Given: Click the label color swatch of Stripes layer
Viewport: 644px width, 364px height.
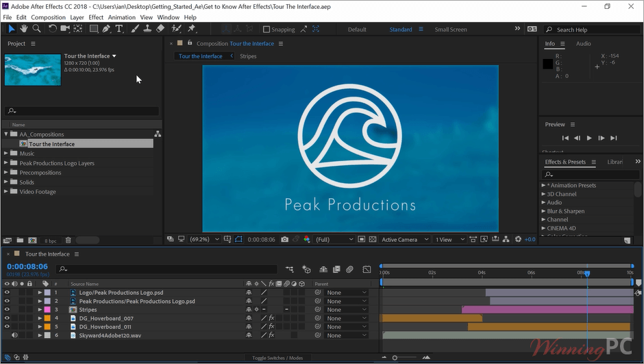Looking at the screenshot, I should pyautogui.click(x=47, y=309).
